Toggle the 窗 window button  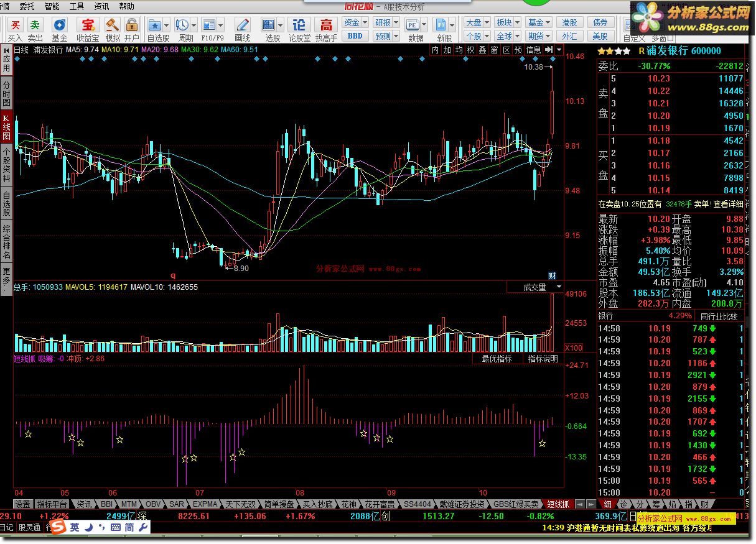[494, 50]
